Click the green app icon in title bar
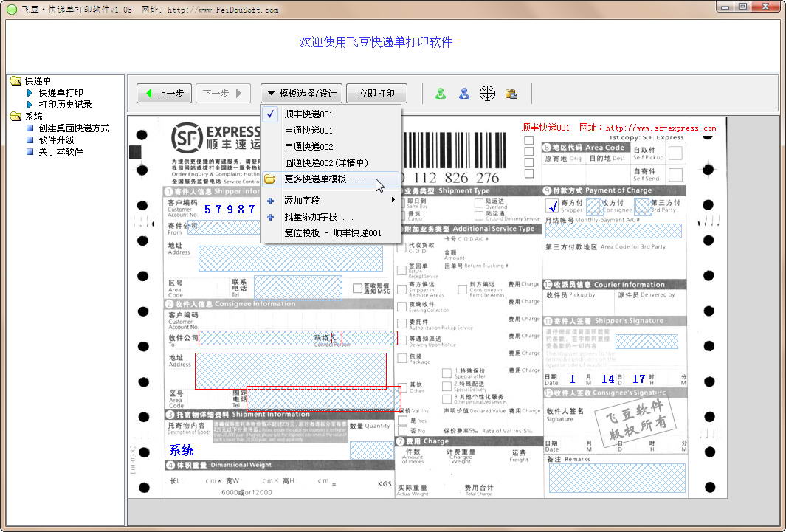Image resolution: width=786 pixels, height=532 pixels. coord(12,9)
